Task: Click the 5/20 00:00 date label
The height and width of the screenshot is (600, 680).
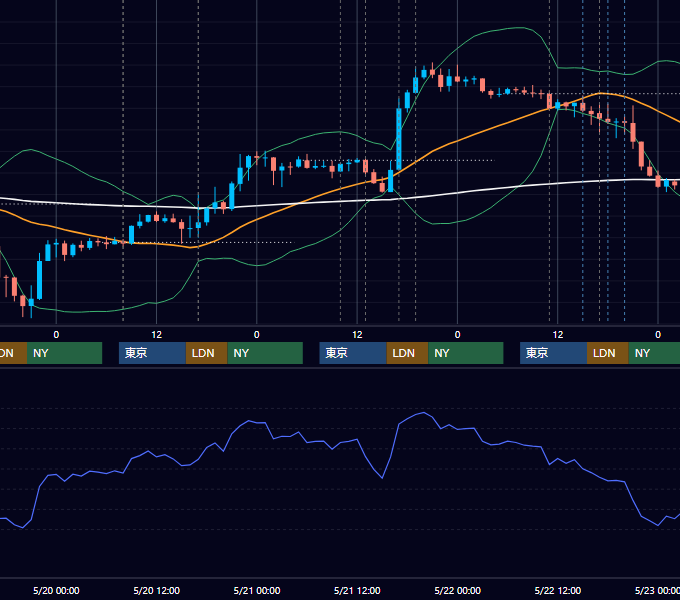Action: [x=56, y=590]
